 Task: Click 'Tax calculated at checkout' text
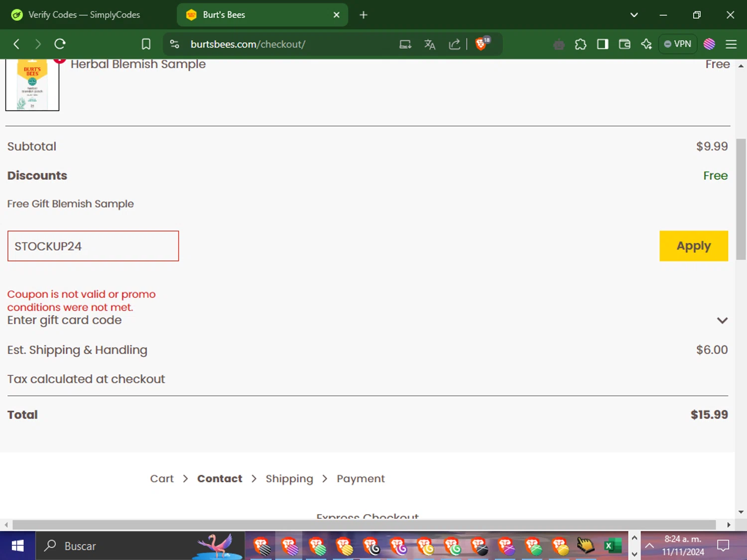coord(86,379)
